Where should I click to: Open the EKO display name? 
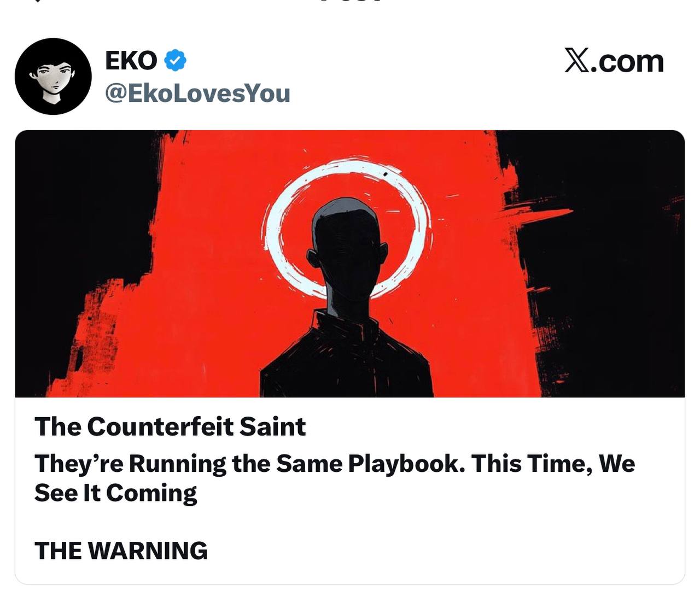pyautogui.click(x=131, y=61)
